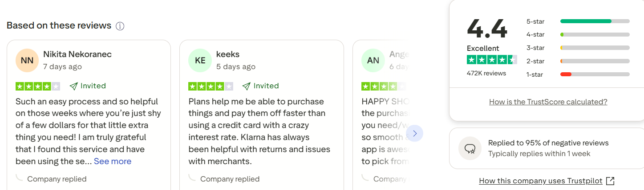Open 'How this company uses Trustpilot' link

[540, 181]
